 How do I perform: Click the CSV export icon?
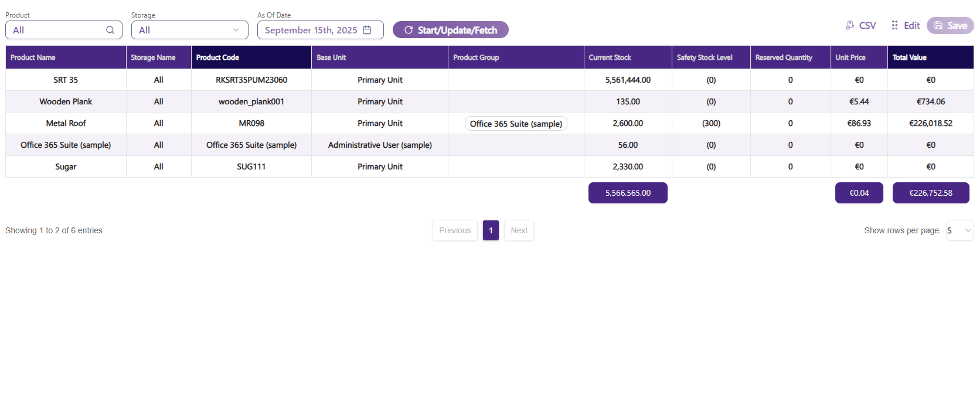[x=850, y=25]
